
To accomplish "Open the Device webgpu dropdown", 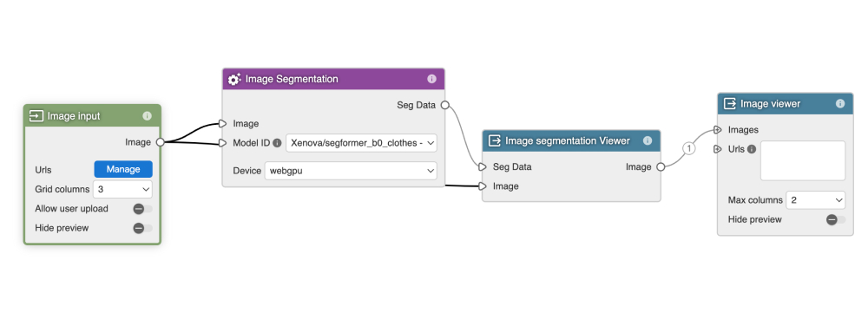I will (351, 171).
